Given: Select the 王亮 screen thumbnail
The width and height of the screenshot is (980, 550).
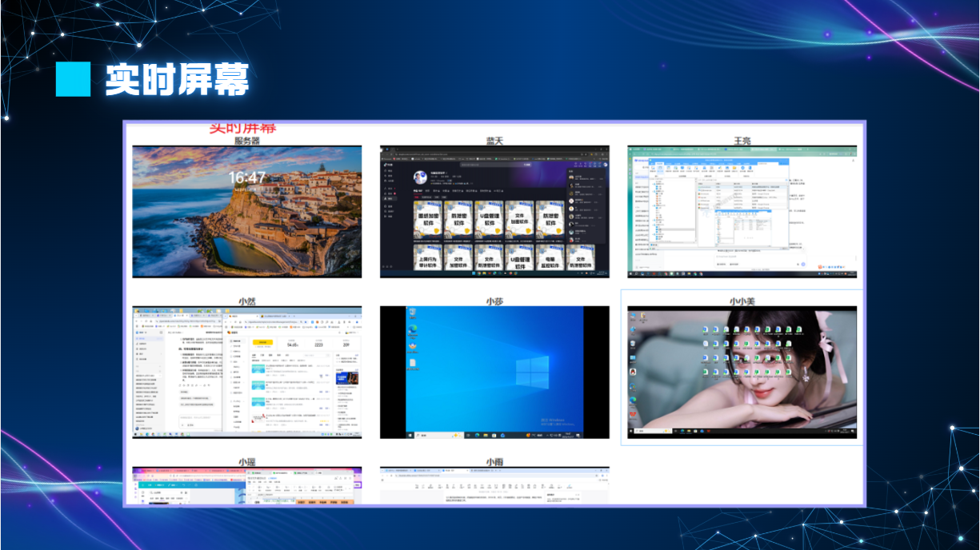Looking at the screenshot, I should pyautogui.click(x=742, y=212).
